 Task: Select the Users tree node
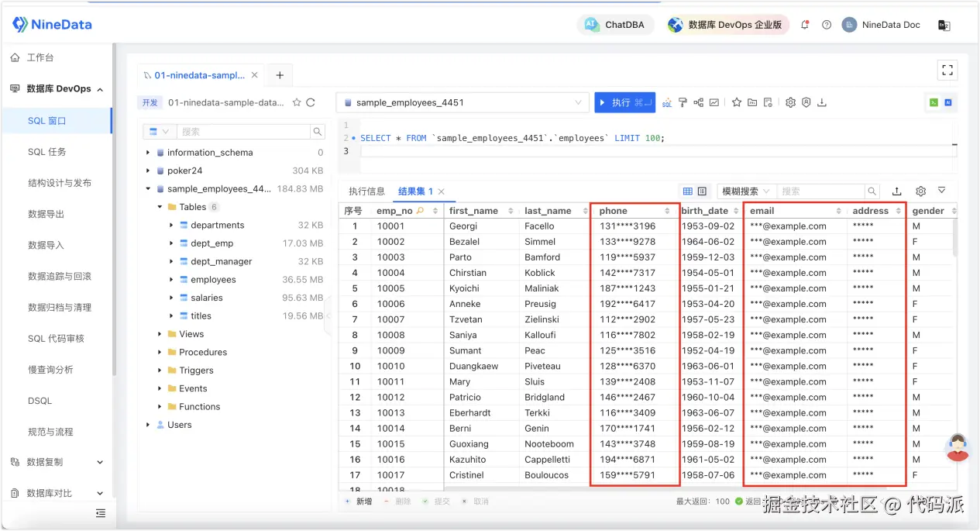pyautogui.click(x=180, y=425)
